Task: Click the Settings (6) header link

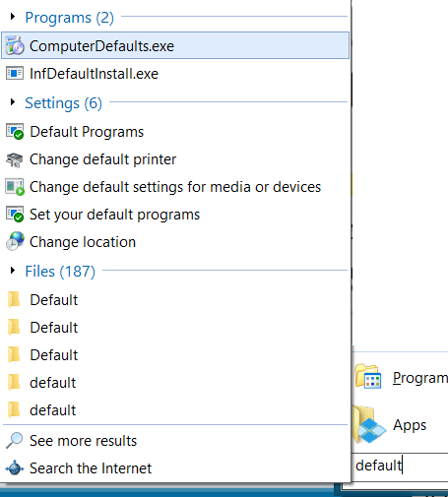Action: click(64, 103)
